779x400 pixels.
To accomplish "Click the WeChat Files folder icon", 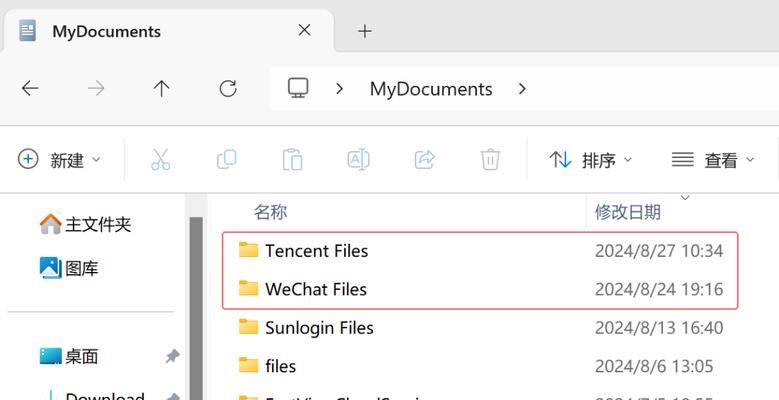I will point(248,288).
